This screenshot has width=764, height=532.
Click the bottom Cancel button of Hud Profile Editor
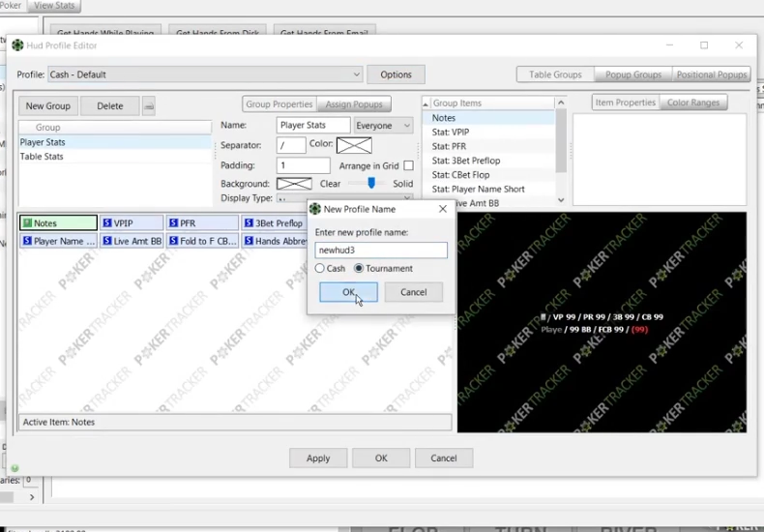pos(444,458)
